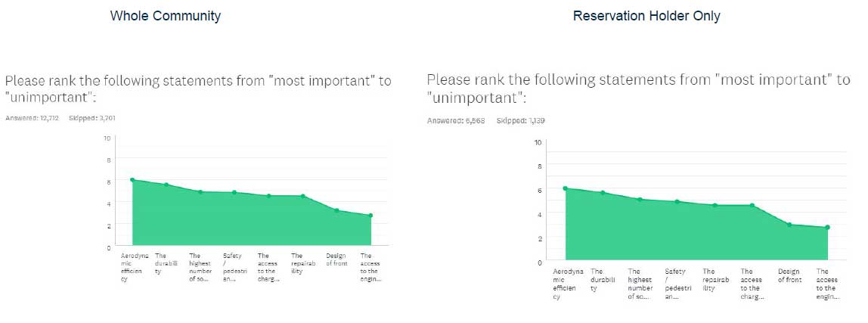This screenshot has width=868, height=323.
Task: Click right chart's Skipped: 1,139 text
Action: (x=521, y=120)
